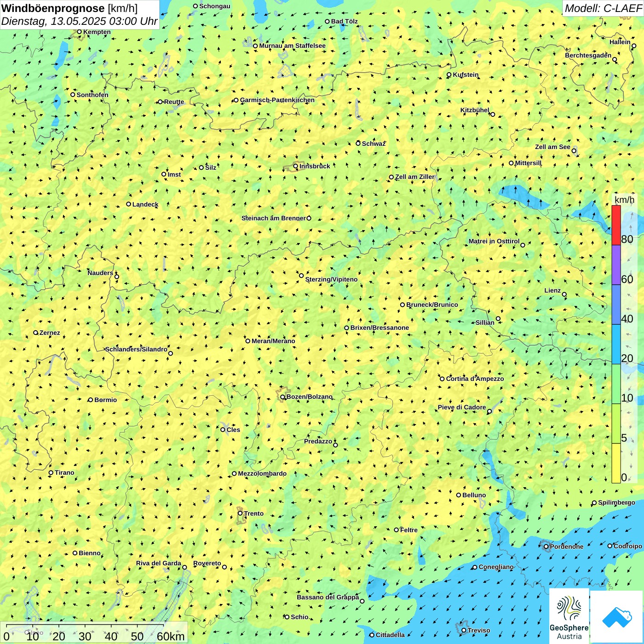Click the Cittadella label
Screen dimensions: 644x644
[390, 635]
